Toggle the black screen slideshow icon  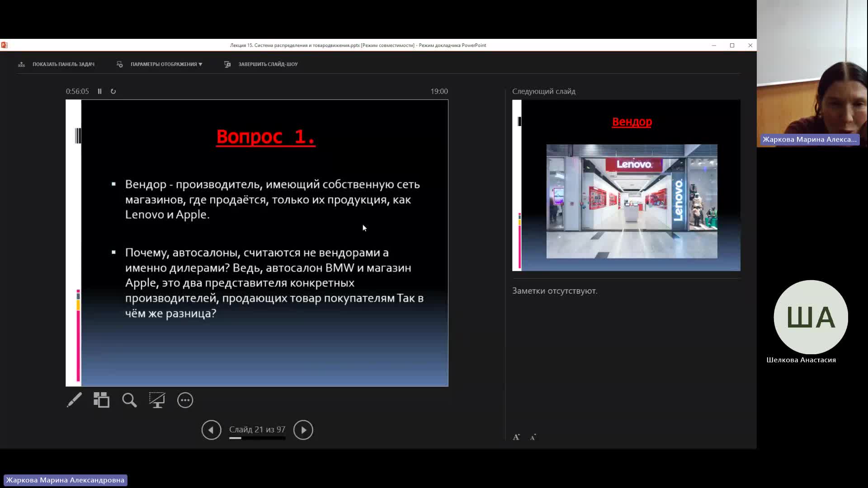(x=157, y=400)
